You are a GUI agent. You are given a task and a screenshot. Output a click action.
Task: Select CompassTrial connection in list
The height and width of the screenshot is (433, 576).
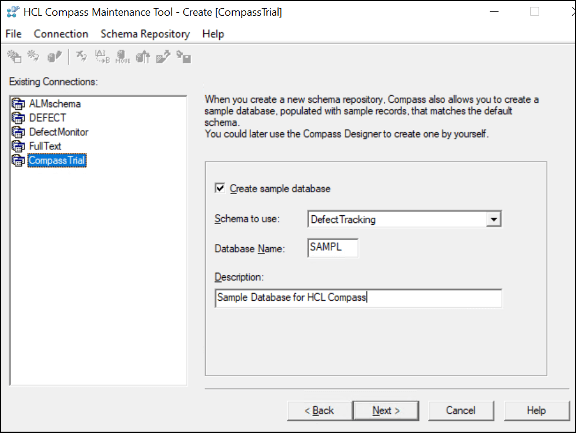[x=57, y=160]
